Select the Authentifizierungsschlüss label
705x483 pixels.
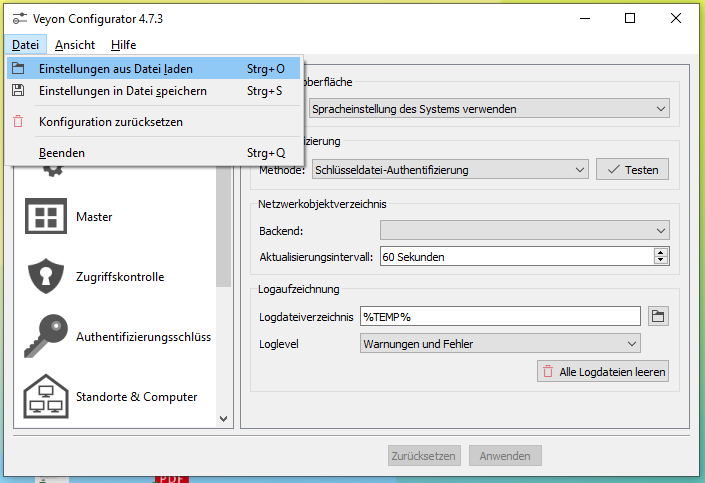143,336
